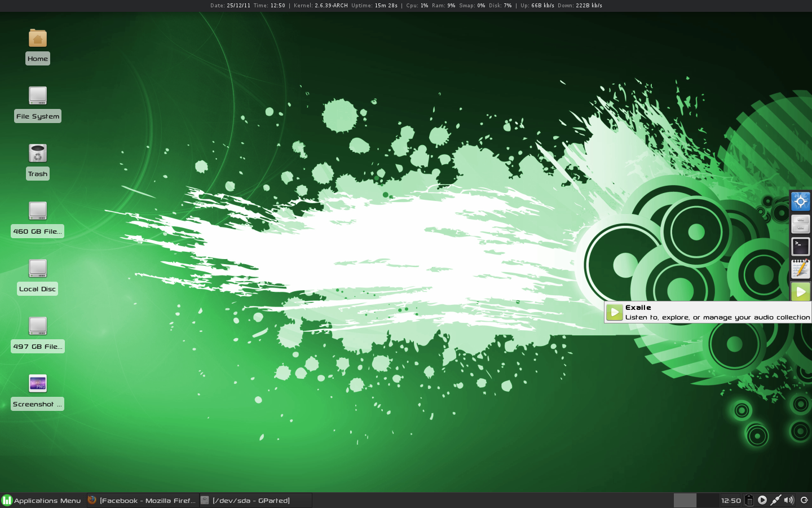This screenshot has height=508, width=812.
Task: Start the Exaile music player launcher
Action: [x=800, y=292]
